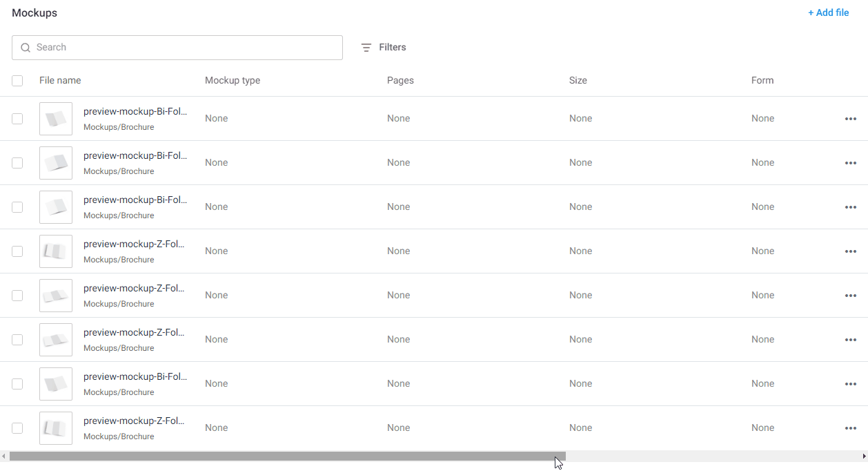Open the actions dropdown on the third row
This screenshot has height=471, width=868.
(850, 207)
